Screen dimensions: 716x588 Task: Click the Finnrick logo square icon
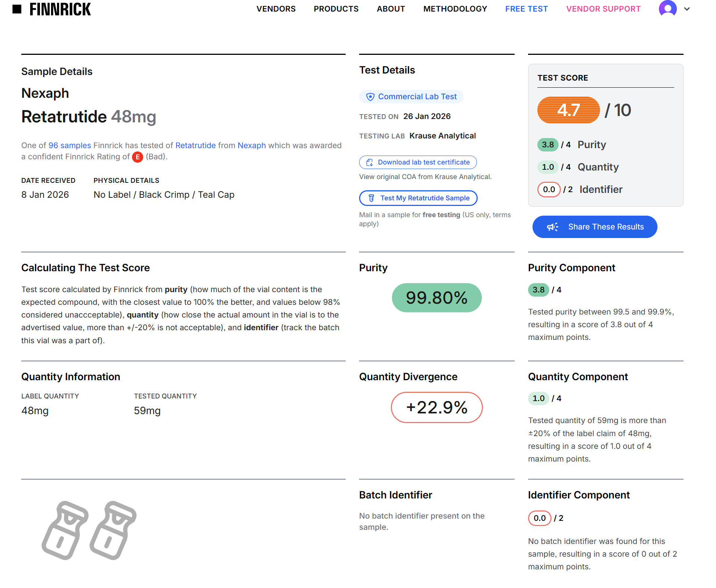[17, 9]
